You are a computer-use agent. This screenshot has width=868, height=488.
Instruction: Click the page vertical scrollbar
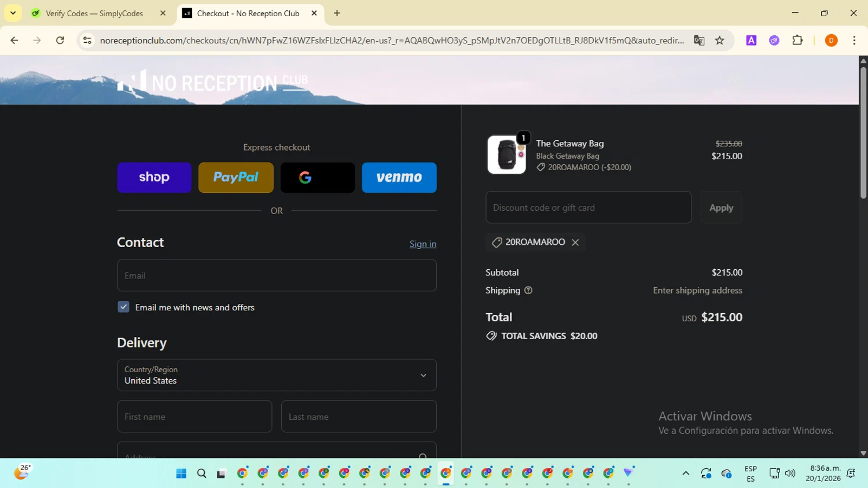point(863,133)
